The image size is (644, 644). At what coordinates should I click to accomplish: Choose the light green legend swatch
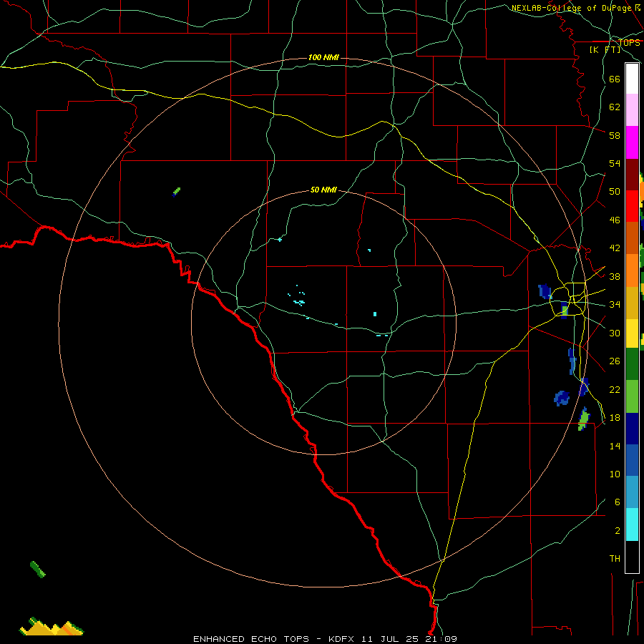[x=632, y=396]
